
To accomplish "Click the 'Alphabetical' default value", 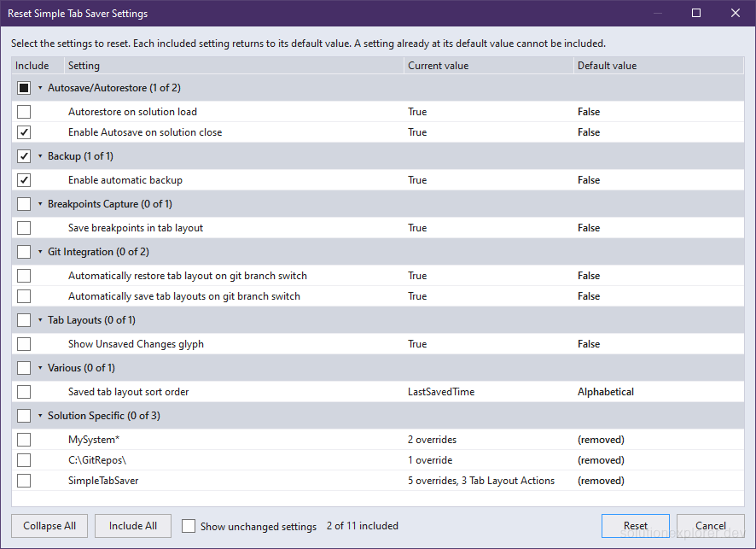I will tap(606, 392).
